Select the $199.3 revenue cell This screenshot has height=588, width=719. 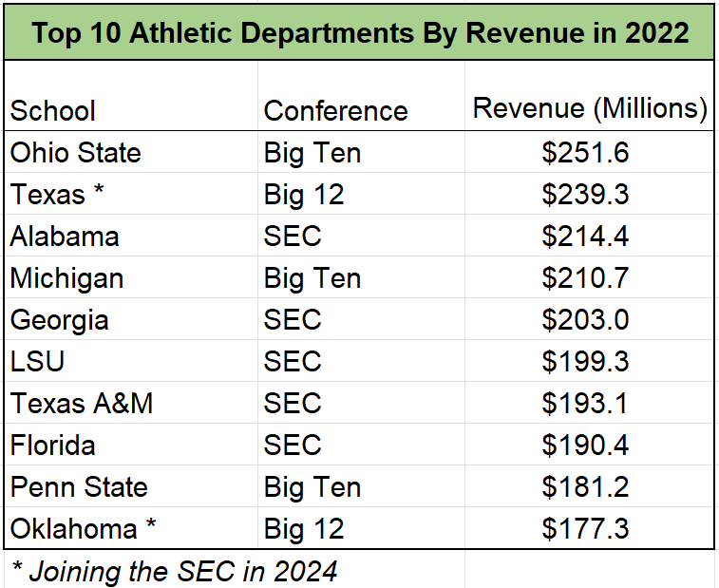[586, 362]
